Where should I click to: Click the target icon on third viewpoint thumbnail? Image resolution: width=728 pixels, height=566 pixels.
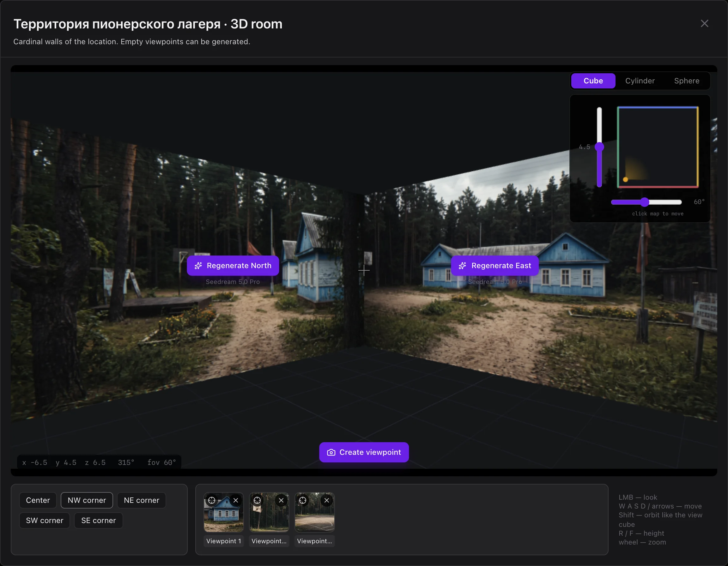(303, 500)
